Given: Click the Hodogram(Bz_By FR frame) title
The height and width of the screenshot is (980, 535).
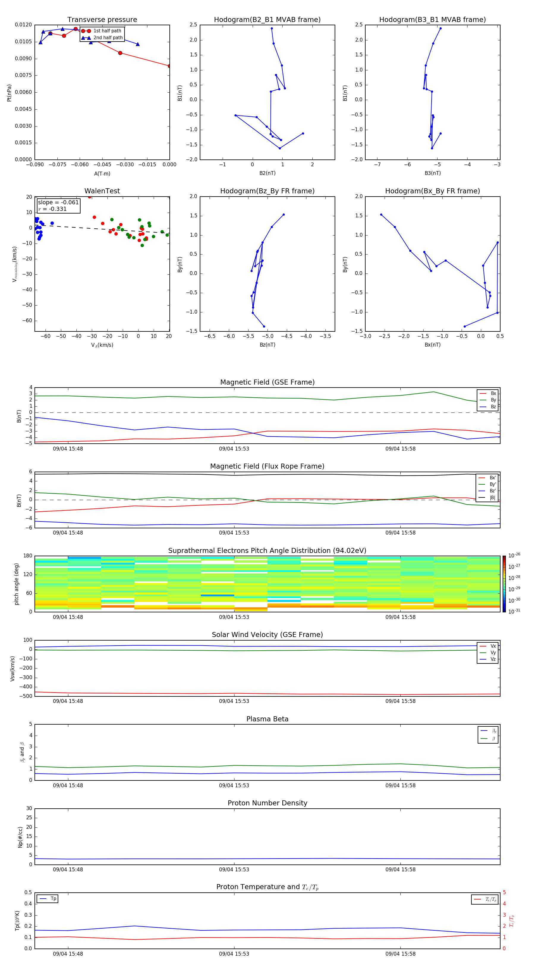Looking at the screenshot, I should click(267, 191).
